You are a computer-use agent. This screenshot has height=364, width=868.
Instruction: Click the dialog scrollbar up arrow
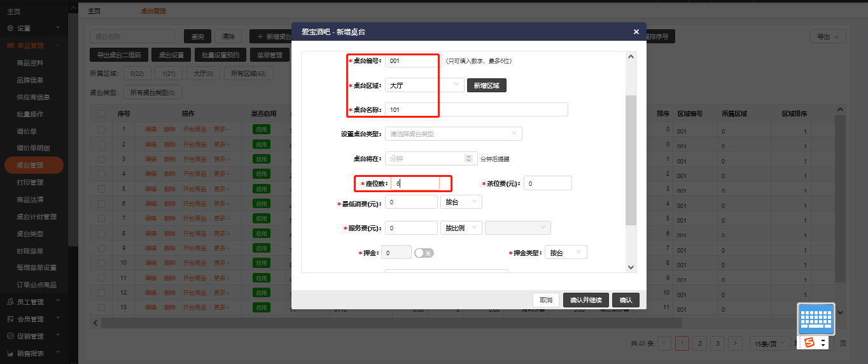[x=631, y=57]
